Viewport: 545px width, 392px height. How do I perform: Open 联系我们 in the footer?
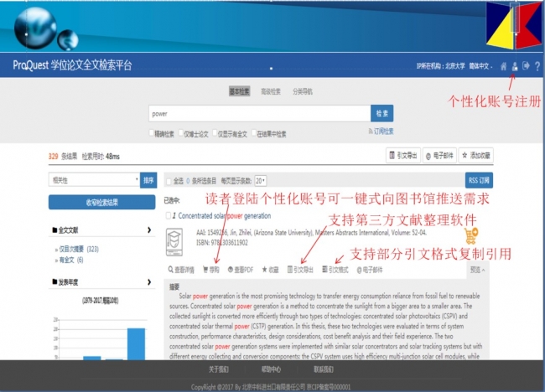pos(324,369)
